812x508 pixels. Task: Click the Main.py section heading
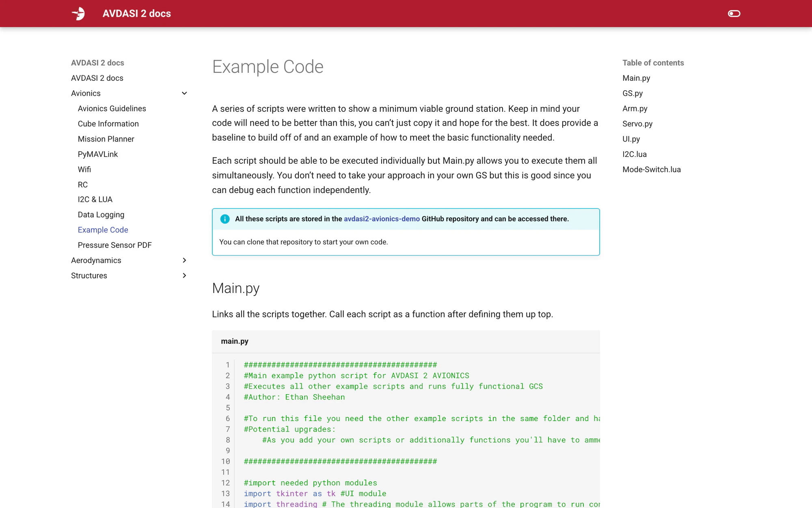235,288
